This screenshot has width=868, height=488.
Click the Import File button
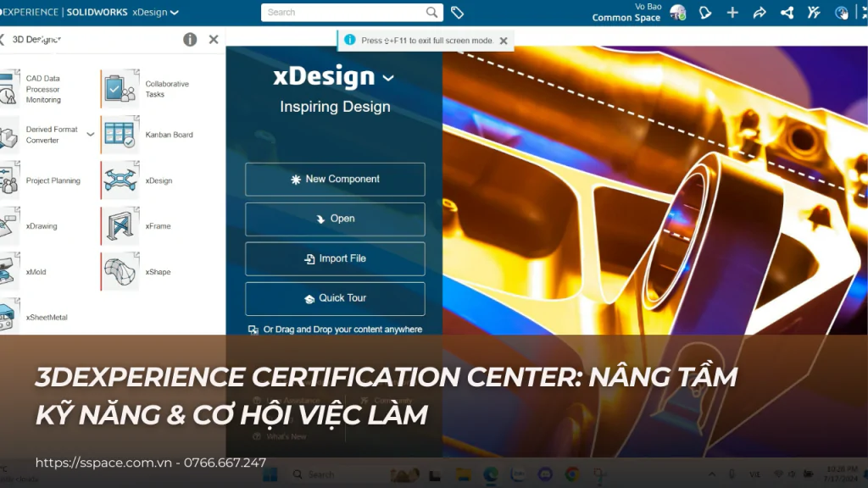[335, 258]
